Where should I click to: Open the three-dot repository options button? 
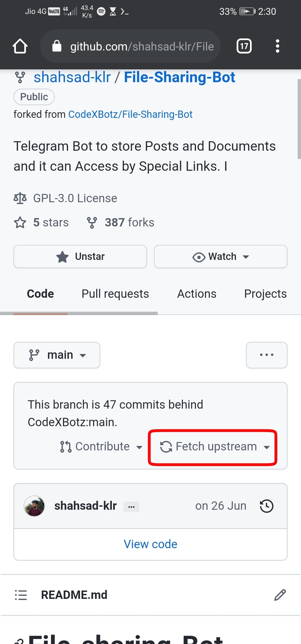[266, 355]
